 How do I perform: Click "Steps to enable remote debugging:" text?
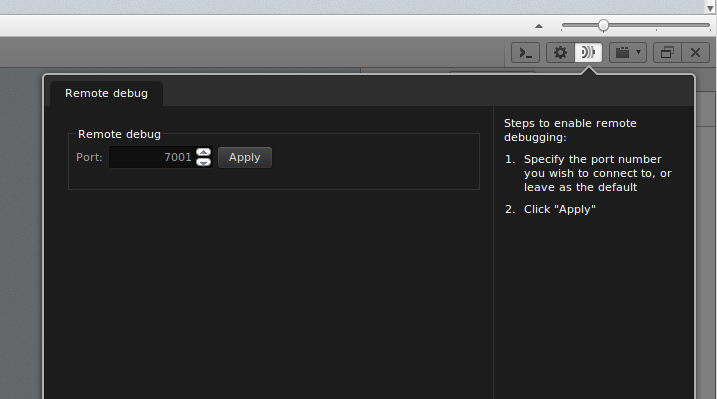click(570, 130)
